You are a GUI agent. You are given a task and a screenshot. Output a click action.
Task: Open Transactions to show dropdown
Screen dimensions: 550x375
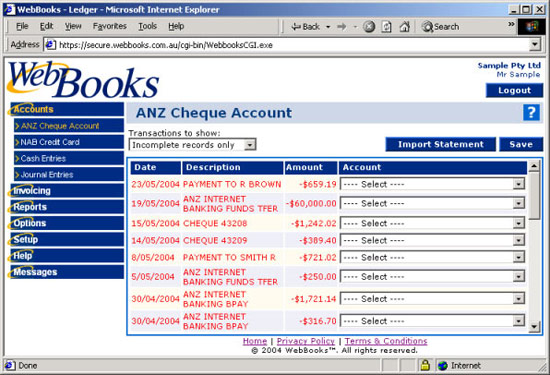[250, 145]
